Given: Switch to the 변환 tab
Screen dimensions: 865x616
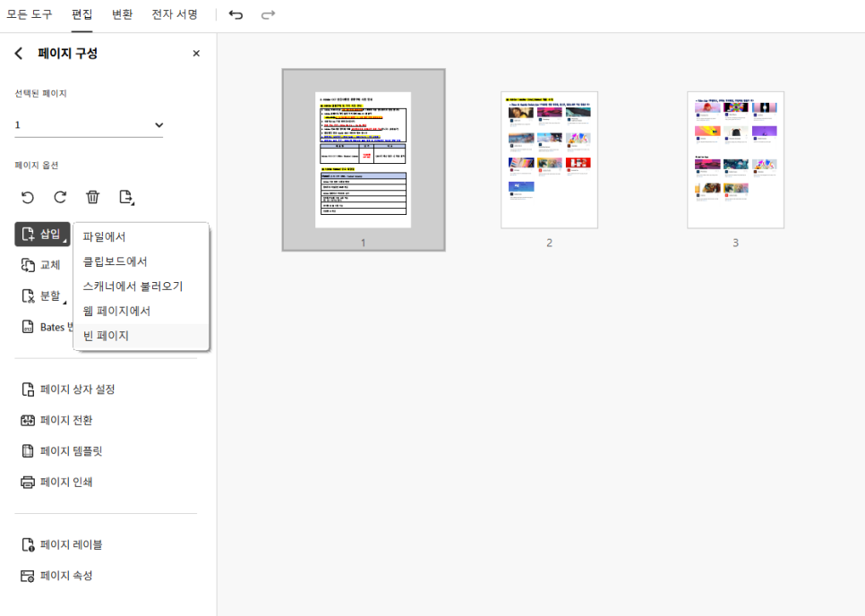Looking at the screenshot, I should pyautogui.click(x=122, y=14).
